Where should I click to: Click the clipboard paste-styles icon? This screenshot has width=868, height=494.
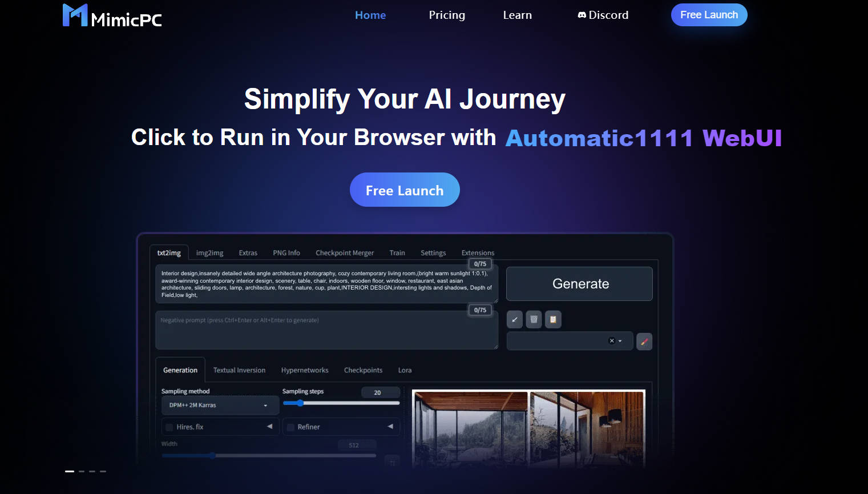tap(553, 319)
